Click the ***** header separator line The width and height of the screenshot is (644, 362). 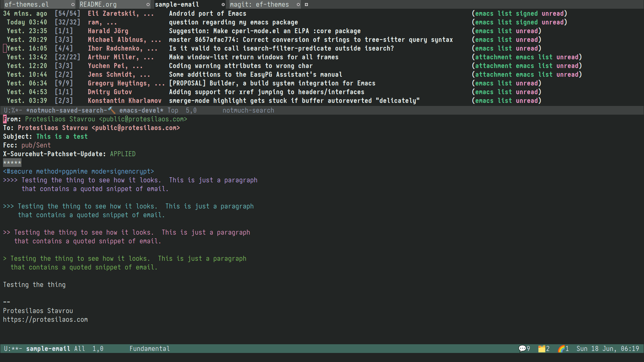point(12,163)
